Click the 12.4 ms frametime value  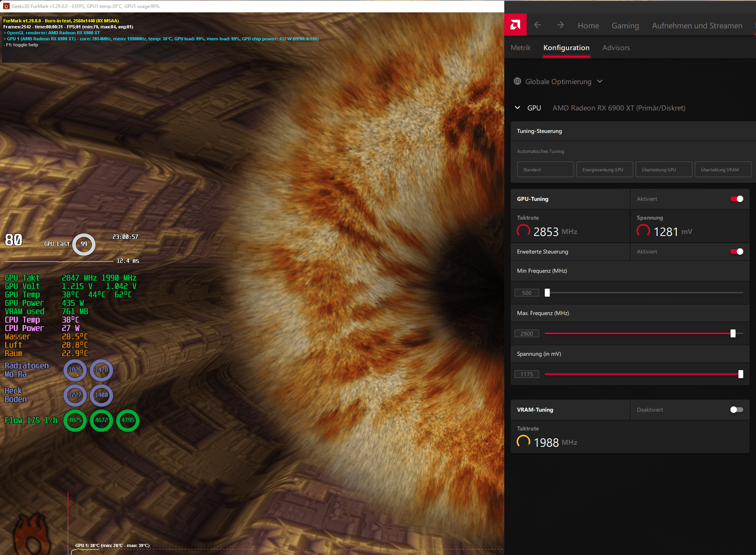click(x=128, y=261)
